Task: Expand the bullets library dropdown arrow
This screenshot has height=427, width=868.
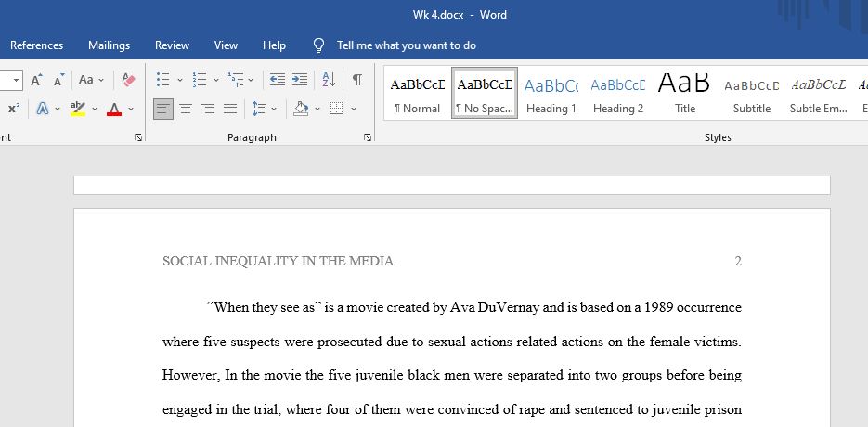Action: coord(179,81)
